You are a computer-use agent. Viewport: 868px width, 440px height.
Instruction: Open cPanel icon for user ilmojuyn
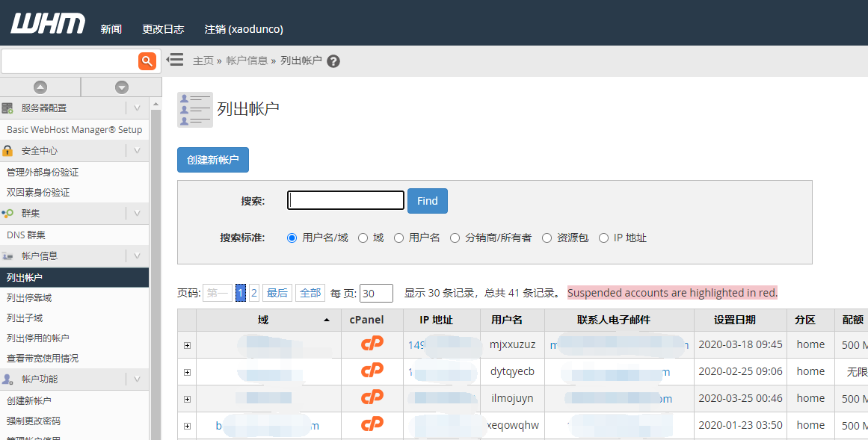coord(372,398)
